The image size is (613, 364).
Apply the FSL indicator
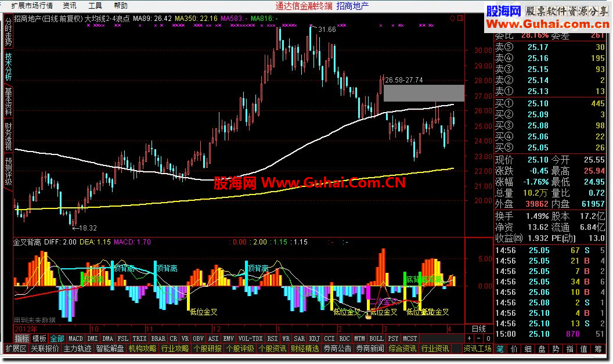122,338
